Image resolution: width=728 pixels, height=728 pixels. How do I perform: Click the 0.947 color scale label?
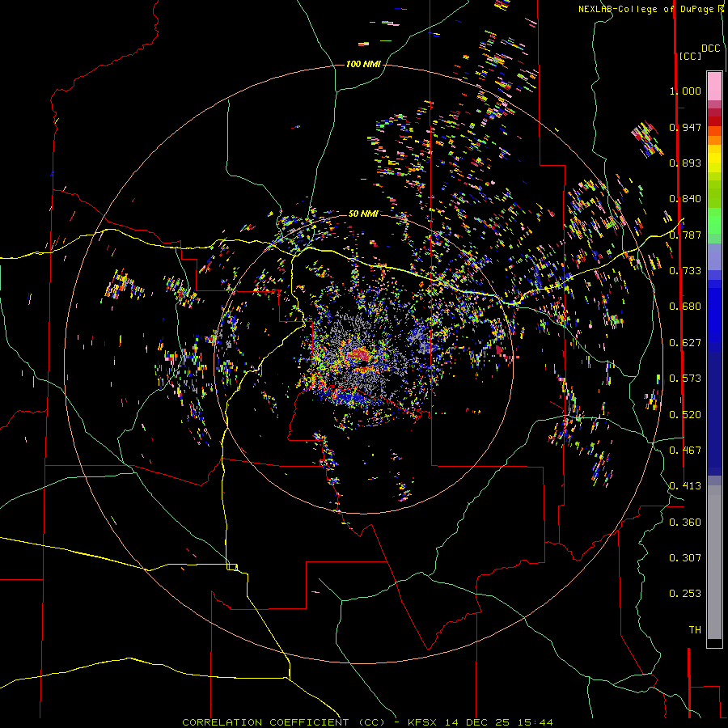pos(685,127)
